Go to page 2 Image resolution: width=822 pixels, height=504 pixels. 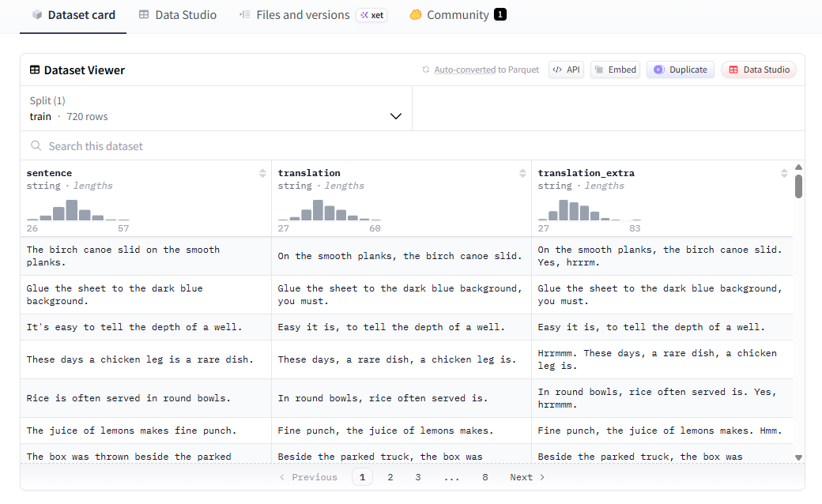[x=390, y=477]
